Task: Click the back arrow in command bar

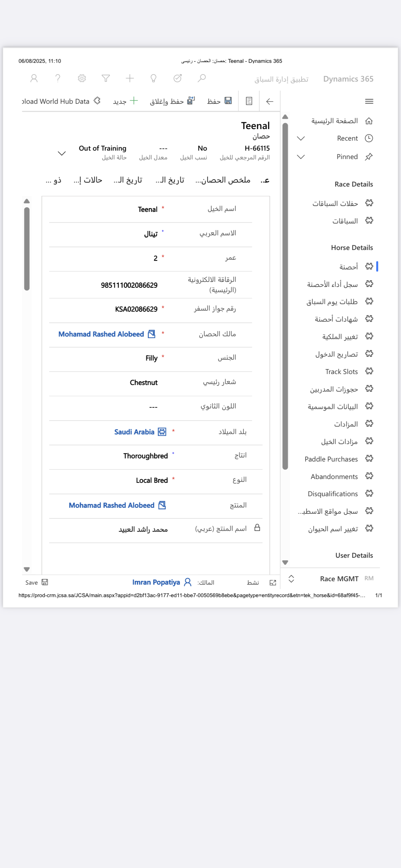Action: (269, 101)
